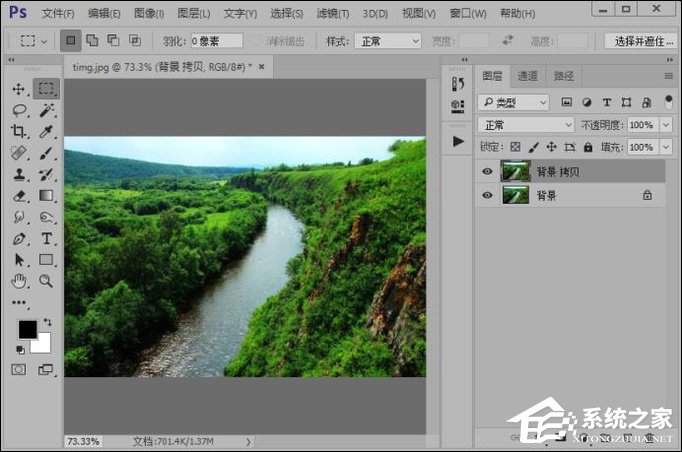Select the History Brush tool
Screen dimensions: 682x452
point(46,174)
